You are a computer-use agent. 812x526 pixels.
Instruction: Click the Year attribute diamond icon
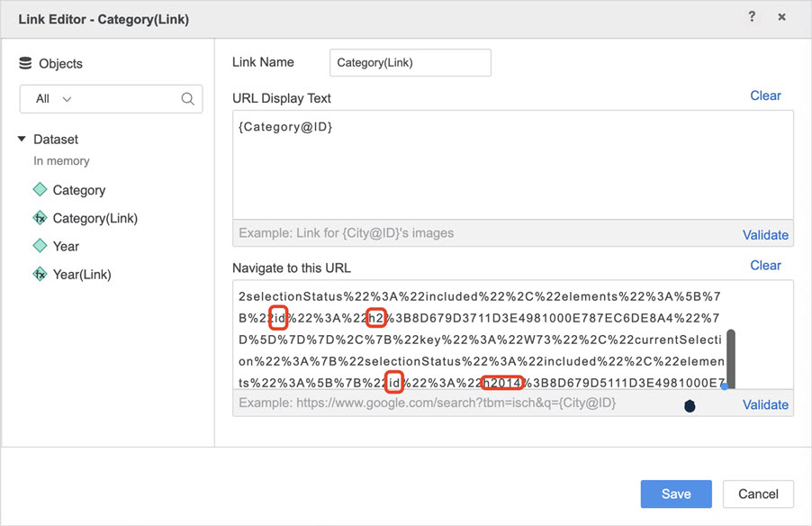point(40,246)
